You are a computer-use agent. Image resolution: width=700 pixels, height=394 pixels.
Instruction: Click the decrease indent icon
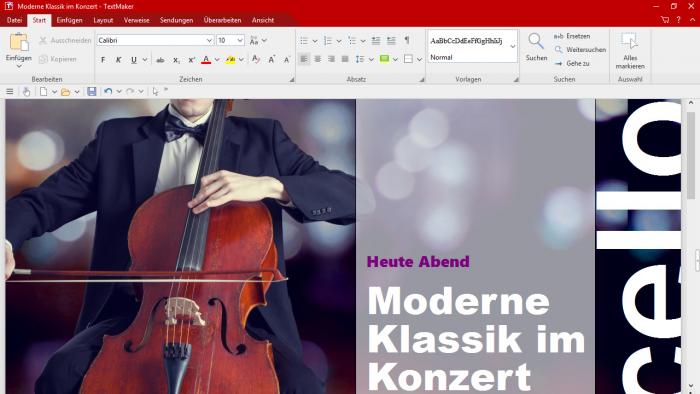[376, 41]
